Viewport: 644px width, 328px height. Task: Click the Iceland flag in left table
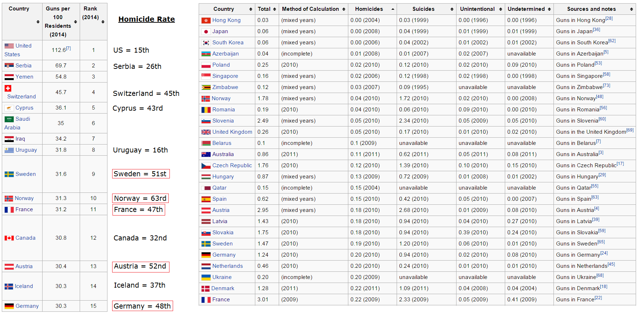click(9, 287)
